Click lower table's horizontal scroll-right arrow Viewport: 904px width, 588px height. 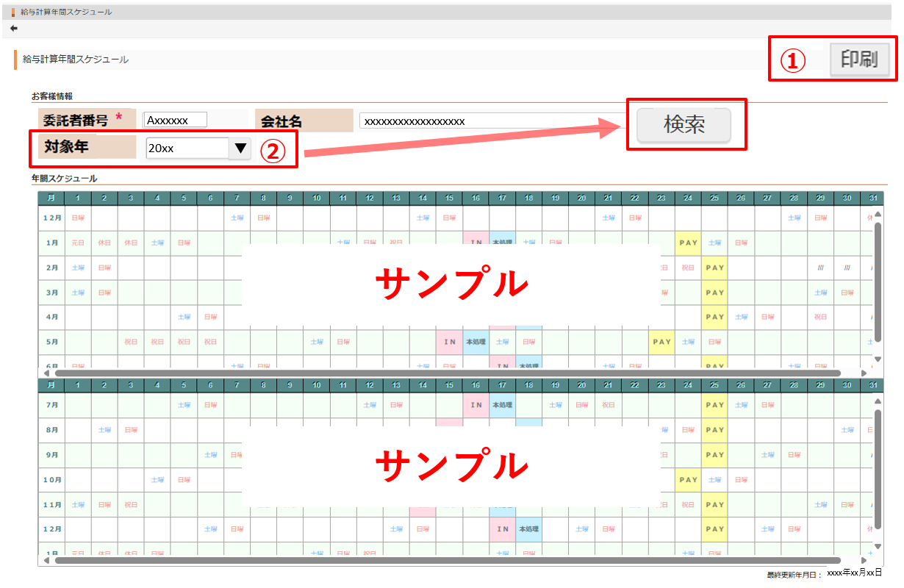864,560
